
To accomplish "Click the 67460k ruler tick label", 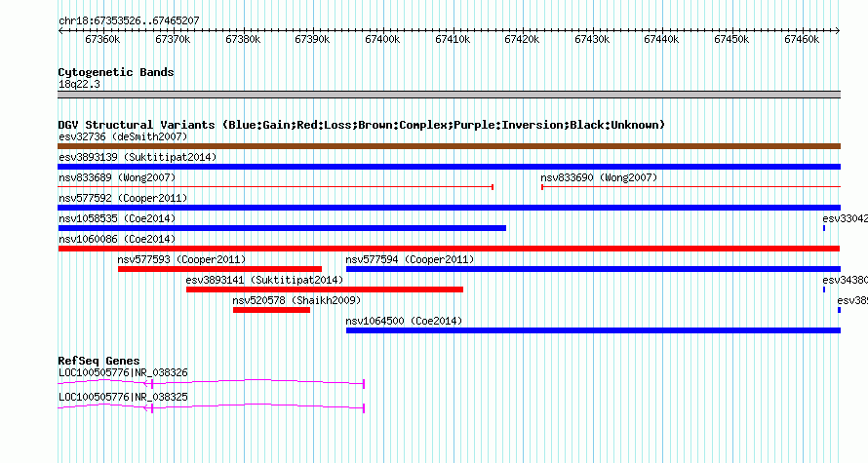I will tap(802, 39).
